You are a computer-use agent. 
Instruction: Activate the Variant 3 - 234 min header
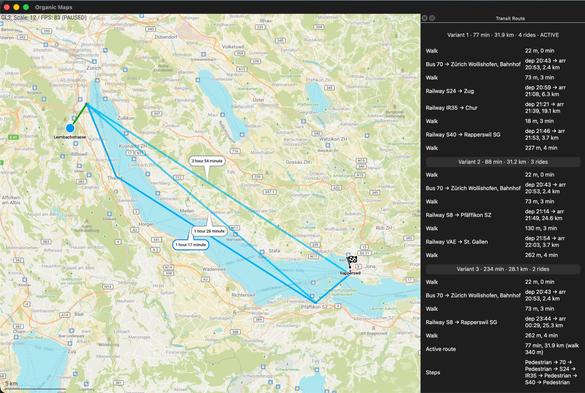click(x=503, y=269)
